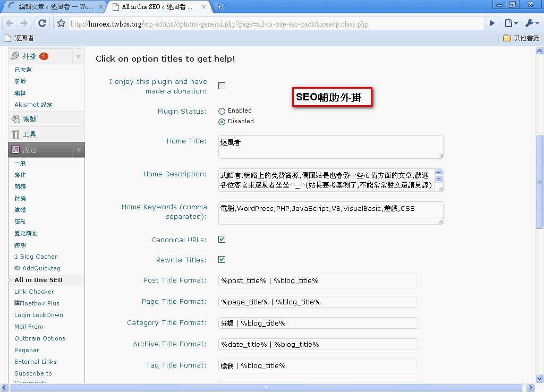This screenshot has width=544, height=392.
Task: Open 1 Blog Cacher settings
Action: 36,257
